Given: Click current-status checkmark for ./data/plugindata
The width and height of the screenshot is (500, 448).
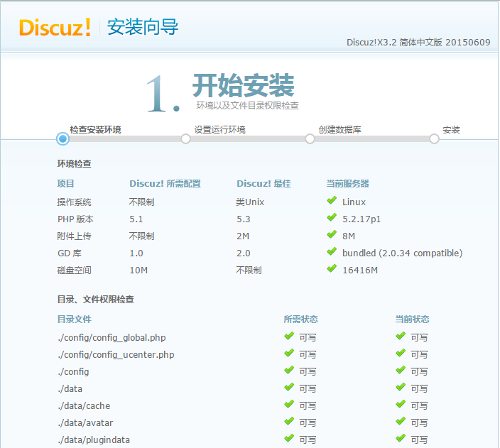Looking at the screenshot, I should (x=401, y=439).
